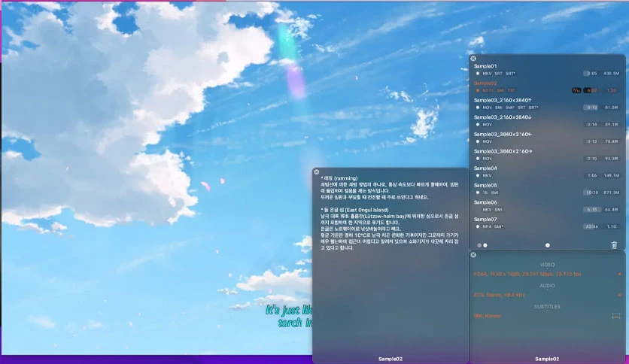Toggle the dot under Sample03_3840x2160 right-arrow item
The image size is (629, 364).
(477, 159)
